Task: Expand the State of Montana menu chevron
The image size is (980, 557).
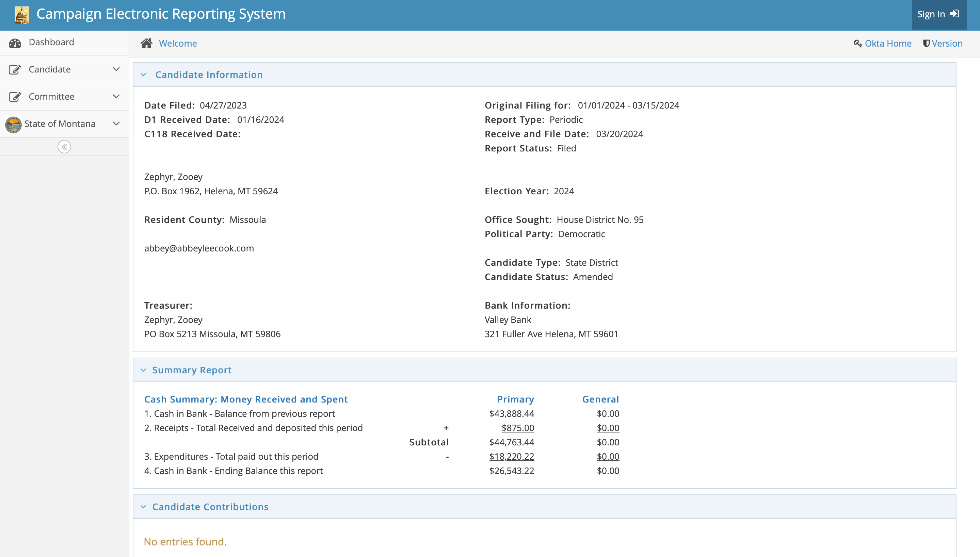Action: (116, 124)
